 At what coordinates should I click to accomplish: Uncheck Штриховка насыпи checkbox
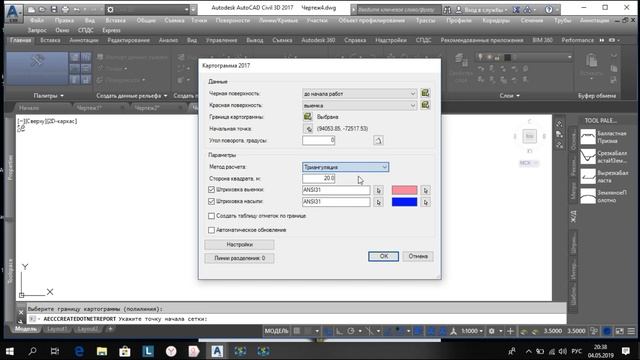pos(211,202)
